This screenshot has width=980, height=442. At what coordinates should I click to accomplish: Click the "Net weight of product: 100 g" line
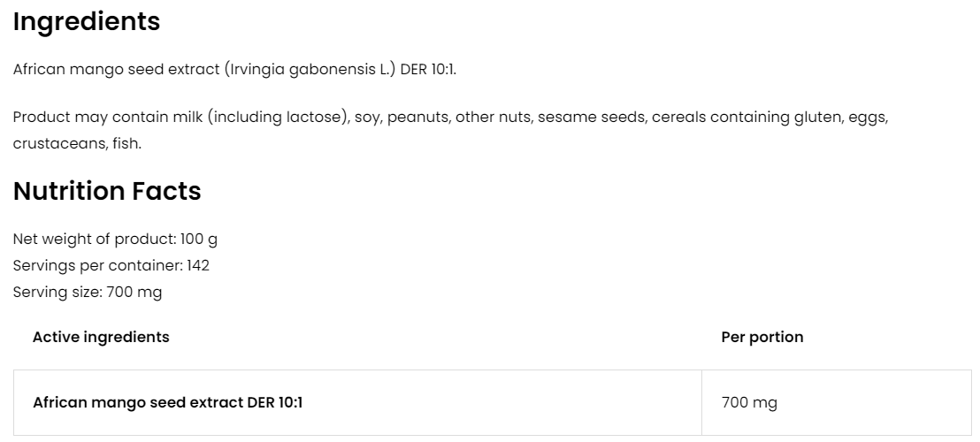click(115, 239)
